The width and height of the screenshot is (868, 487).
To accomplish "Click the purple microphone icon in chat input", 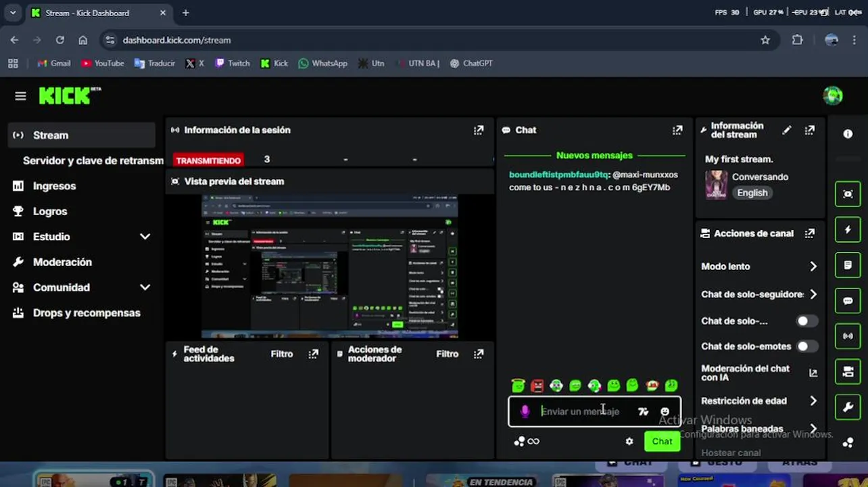I will point(525,411).
